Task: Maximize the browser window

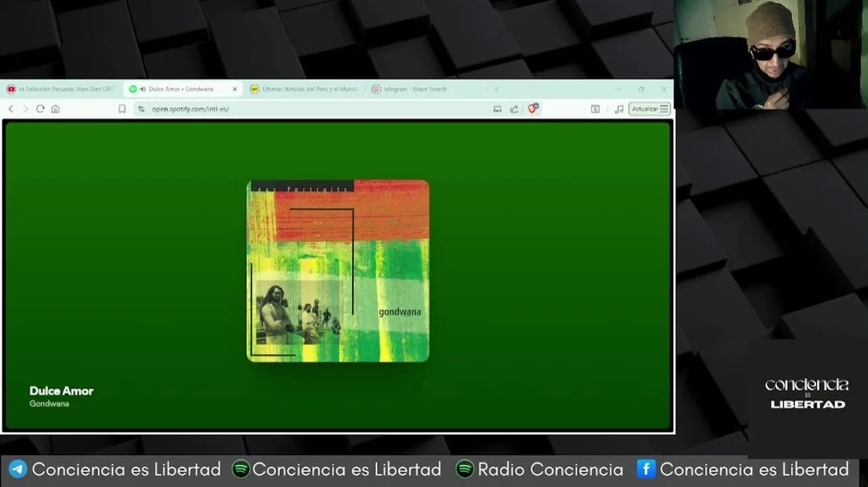Action: [x=641, y=89]
